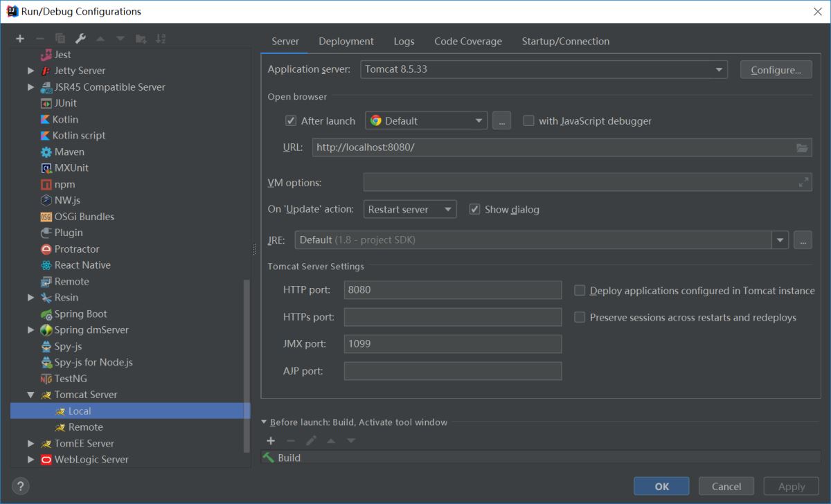Expand the TomEE Server node
The height and width of the screenshot is (504, 831).
30,444
